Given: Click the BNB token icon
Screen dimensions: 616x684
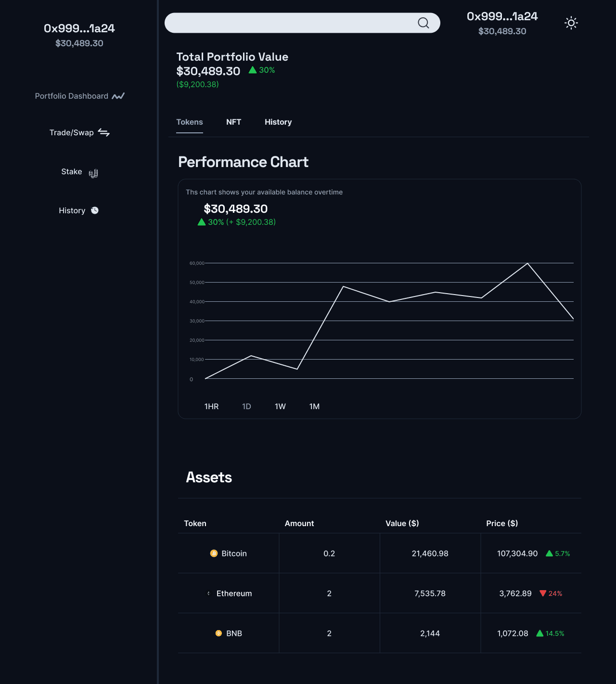Looking at the screenshot, I should point(218,633).
